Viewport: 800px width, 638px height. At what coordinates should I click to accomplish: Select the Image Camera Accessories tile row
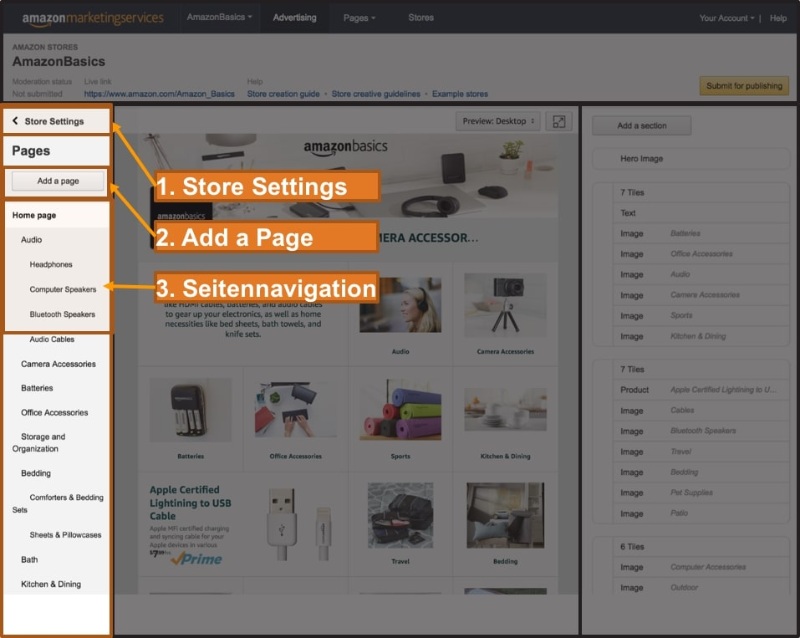701,295
